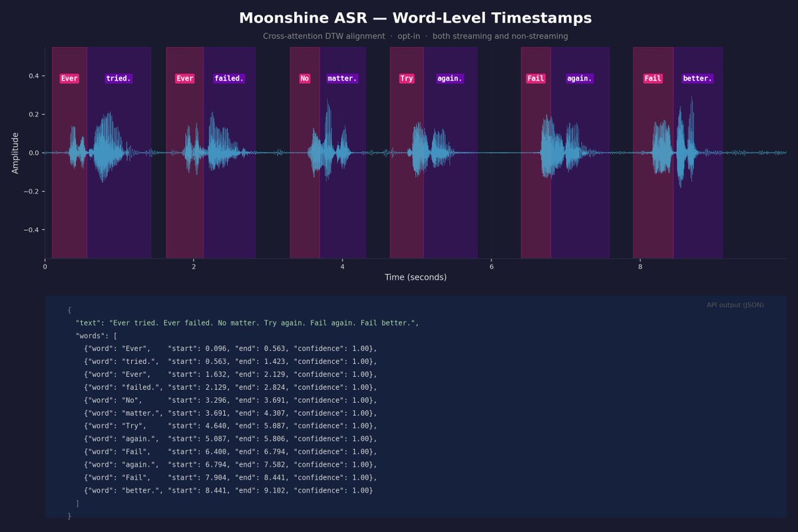Click the "Try" word label
This screenshot has height=532, width=798.
407,78
